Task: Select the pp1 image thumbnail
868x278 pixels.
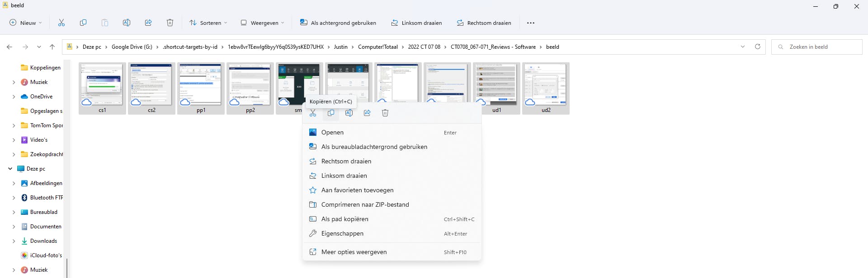Action: pyautogui.click(x=201, y=88)
